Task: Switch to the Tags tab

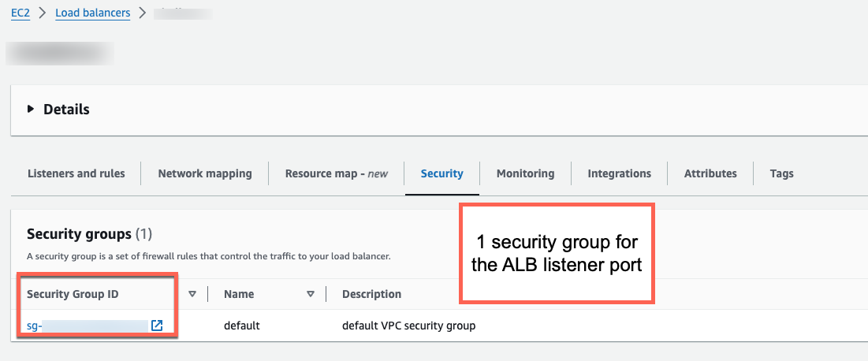Action: (x=781, y=173)
